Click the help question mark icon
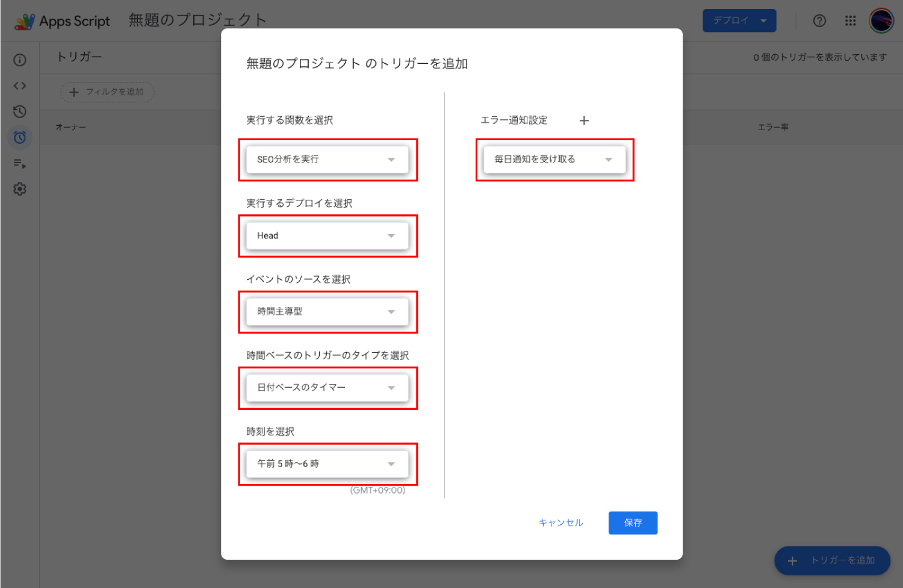 [819, 21]
